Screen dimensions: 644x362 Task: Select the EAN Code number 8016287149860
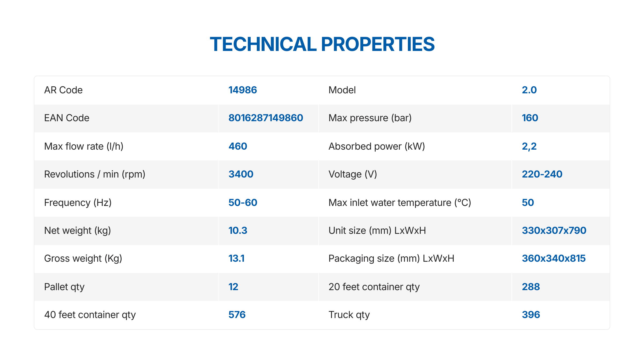(266, 118)
